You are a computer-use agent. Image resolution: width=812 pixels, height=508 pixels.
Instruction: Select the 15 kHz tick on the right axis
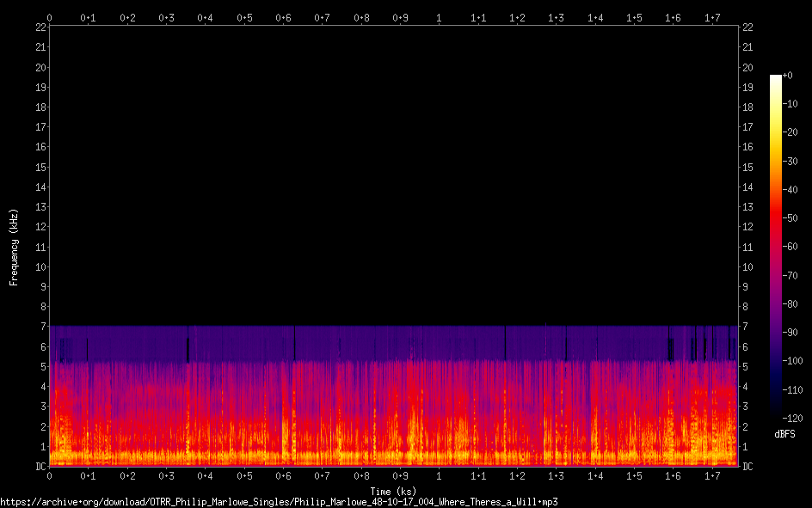(x=748, y=167)
